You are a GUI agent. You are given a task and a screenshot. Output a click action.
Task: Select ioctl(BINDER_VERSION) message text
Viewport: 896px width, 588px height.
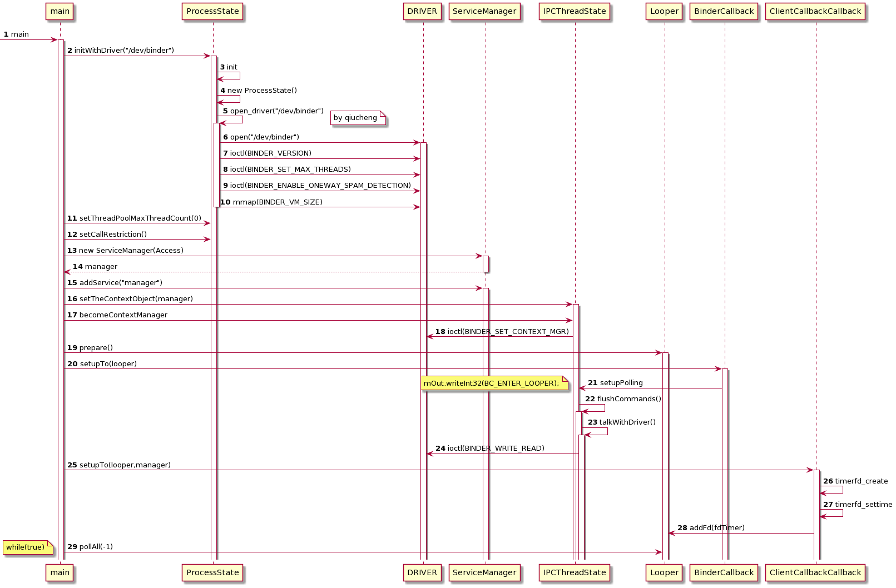click(270, 153)
